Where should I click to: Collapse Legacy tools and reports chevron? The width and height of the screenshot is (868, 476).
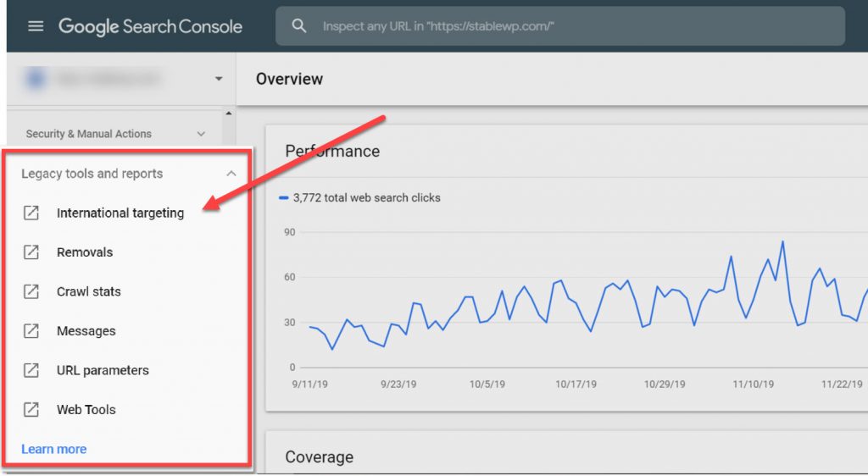tap(231, 174)
